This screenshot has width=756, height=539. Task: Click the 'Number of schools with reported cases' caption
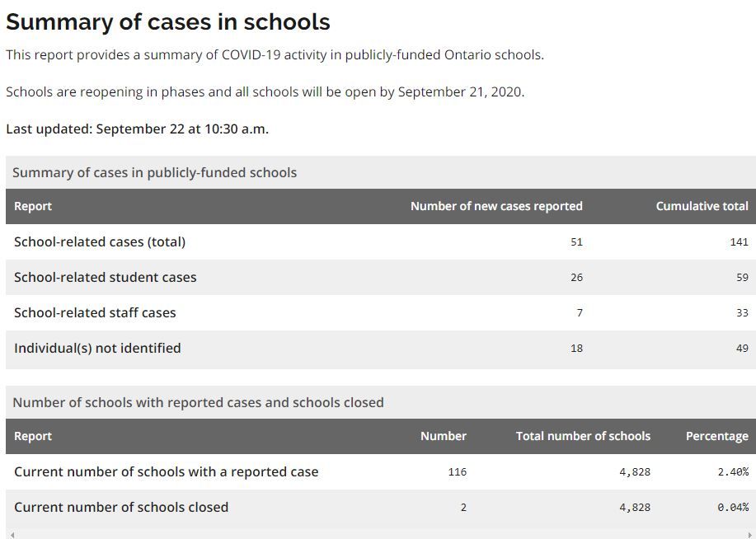point(198,402)
